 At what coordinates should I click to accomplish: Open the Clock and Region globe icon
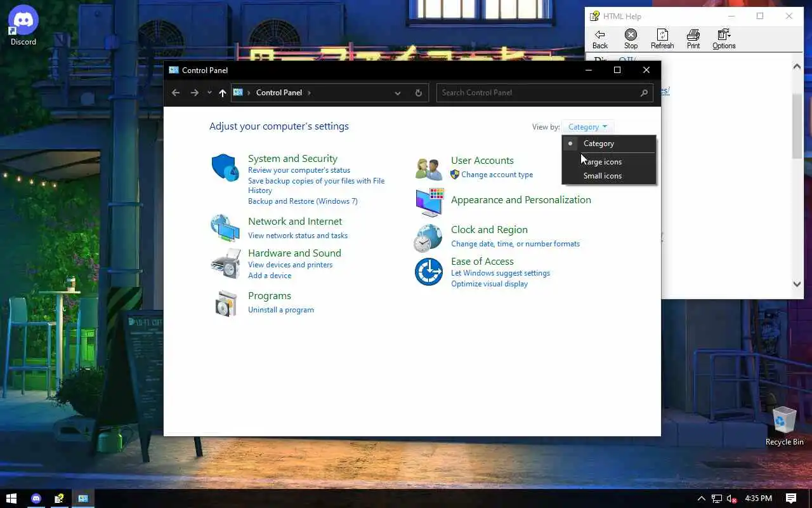click(428, 238)
